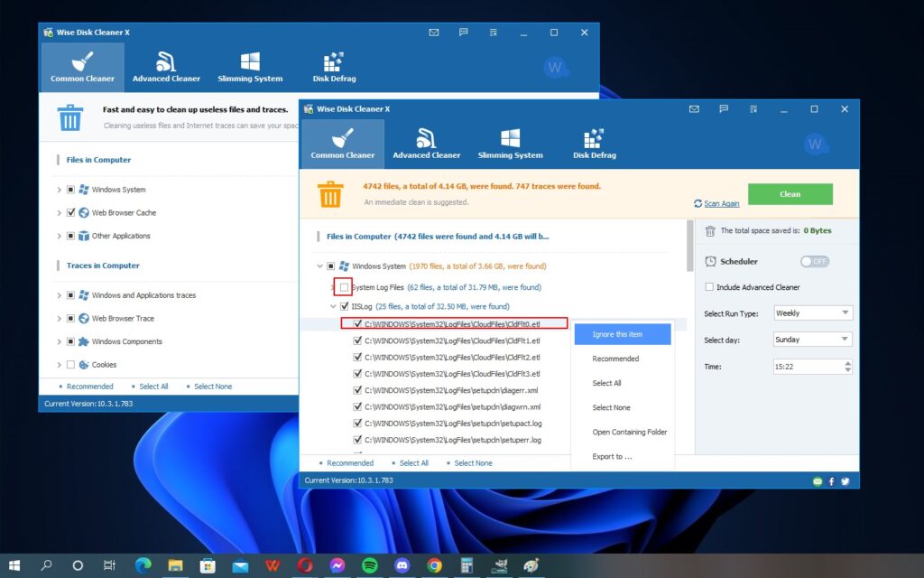This screenshot has height=578, width=924.
Task: Open File Explorer from taskbar
Action: (x=175, y=565)
